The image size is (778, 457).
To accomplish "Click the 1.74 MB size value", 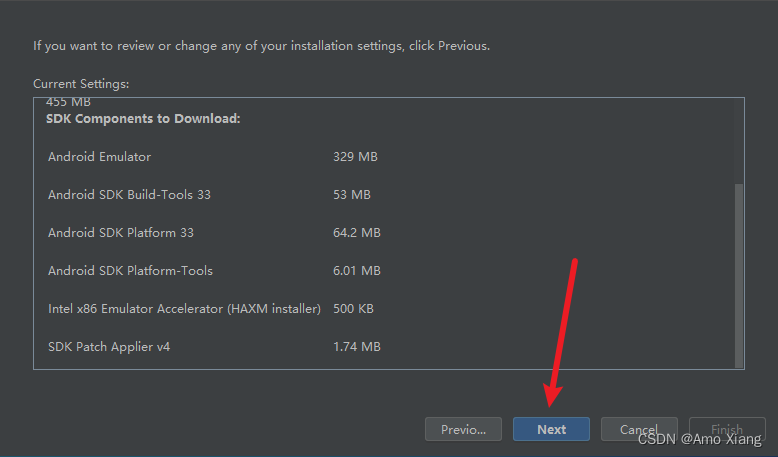I will 357,347.
